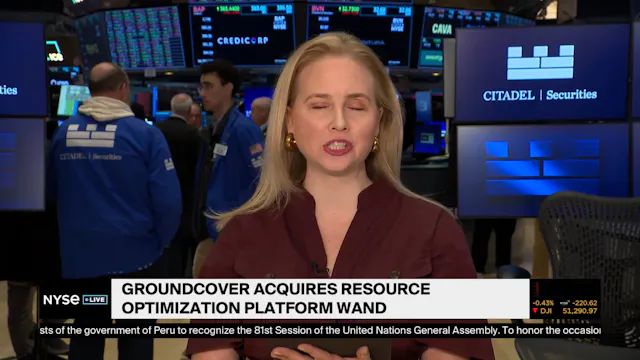Click 'CITADEL | Securities' text on right screen
Viewport: 640px width, 360px height.
540,95
